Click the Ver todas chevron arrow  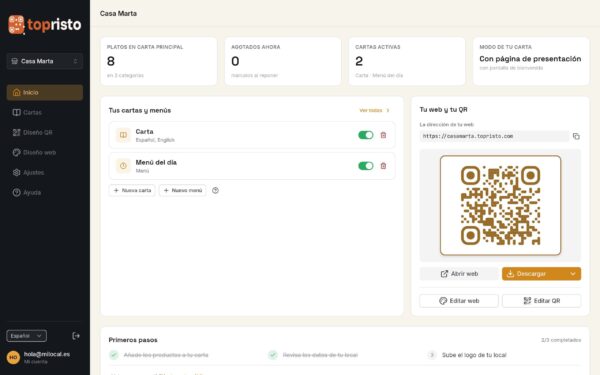(x=388, y=111)
